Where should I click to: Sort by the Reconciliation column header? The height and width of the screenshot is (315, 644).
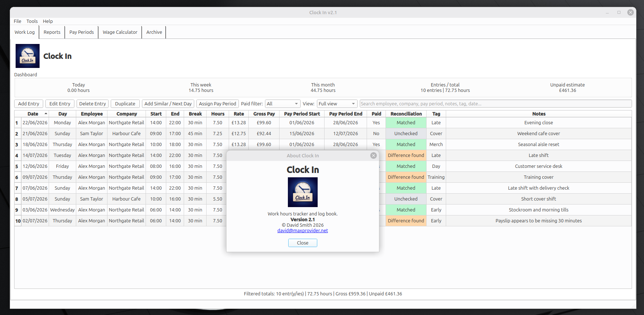(x=406, y=114)
